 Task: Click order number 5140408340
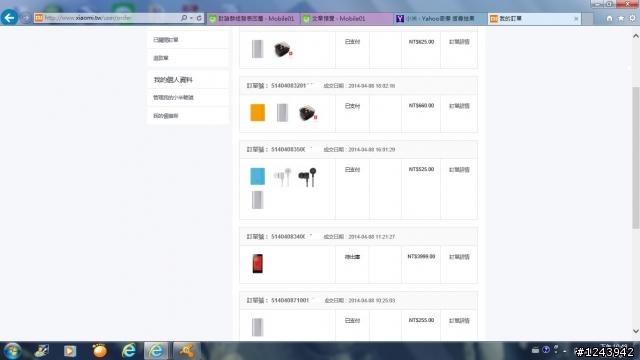(288, 237)
